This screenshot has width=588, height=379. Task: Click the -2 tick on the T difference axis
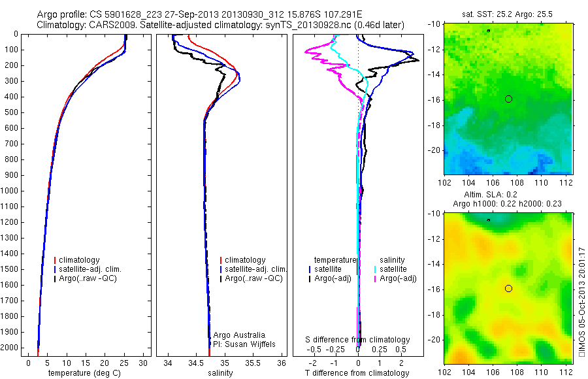pos(312,363)
